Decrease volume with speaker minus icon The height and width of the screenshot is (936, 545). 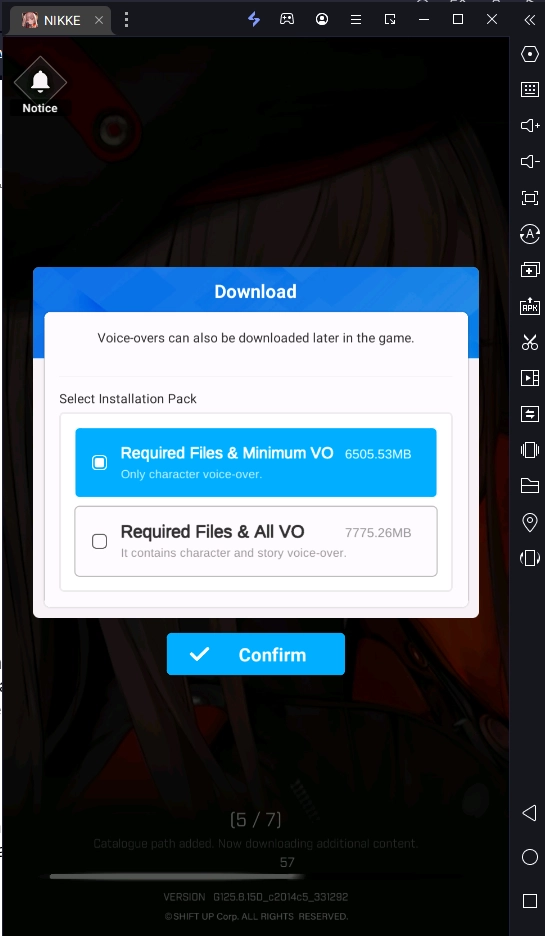click(x=529, y=161)
